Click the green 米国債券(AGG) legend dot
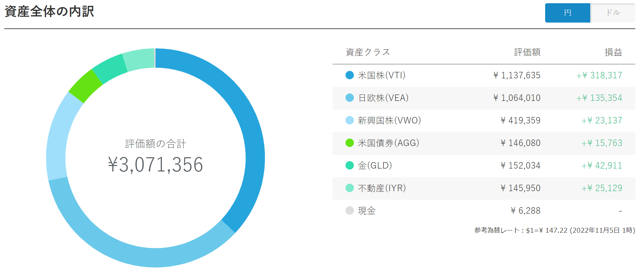644x272 pixels. coord(349,143)
